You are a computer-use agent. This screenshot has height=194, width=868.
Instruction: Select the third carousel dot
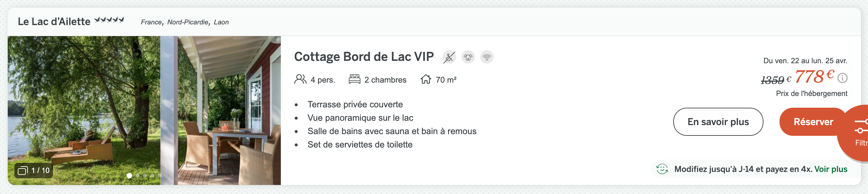pos(145,176)
